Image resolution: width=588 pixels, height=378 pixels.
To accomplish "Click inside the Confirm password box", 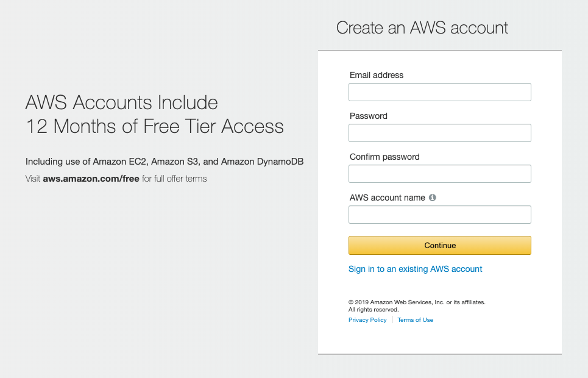I will pos(439,173).
